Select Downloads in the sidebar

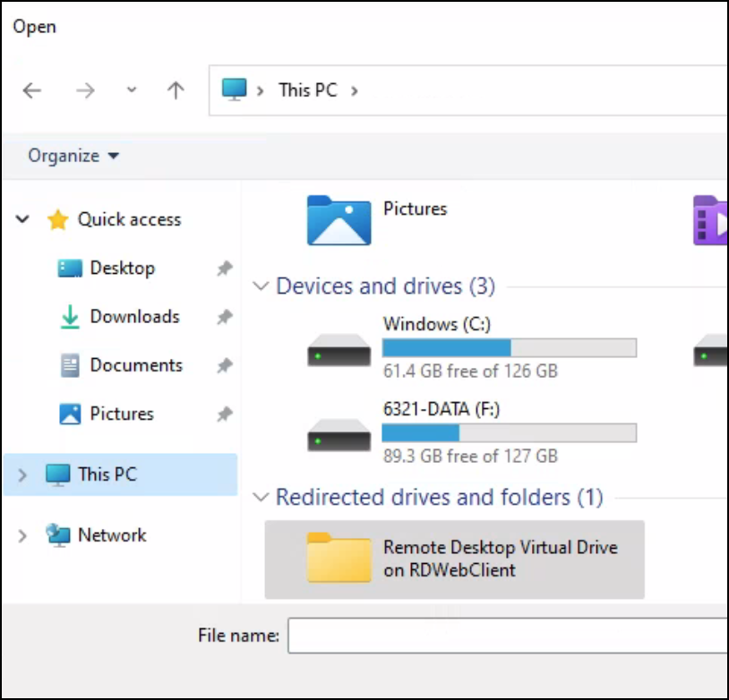(133, 317)
